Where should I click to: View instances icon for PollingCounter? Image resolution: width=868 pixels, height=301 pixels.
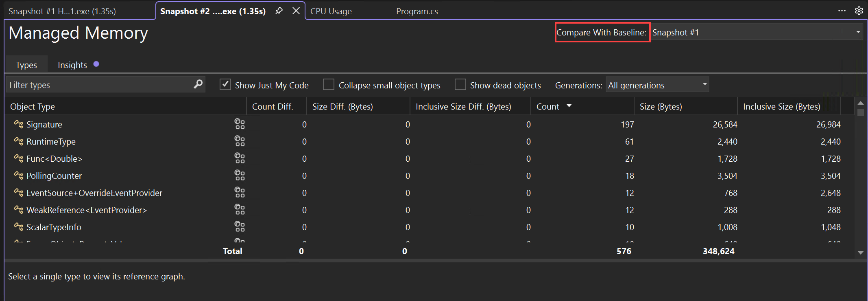[x=240, y=176]
